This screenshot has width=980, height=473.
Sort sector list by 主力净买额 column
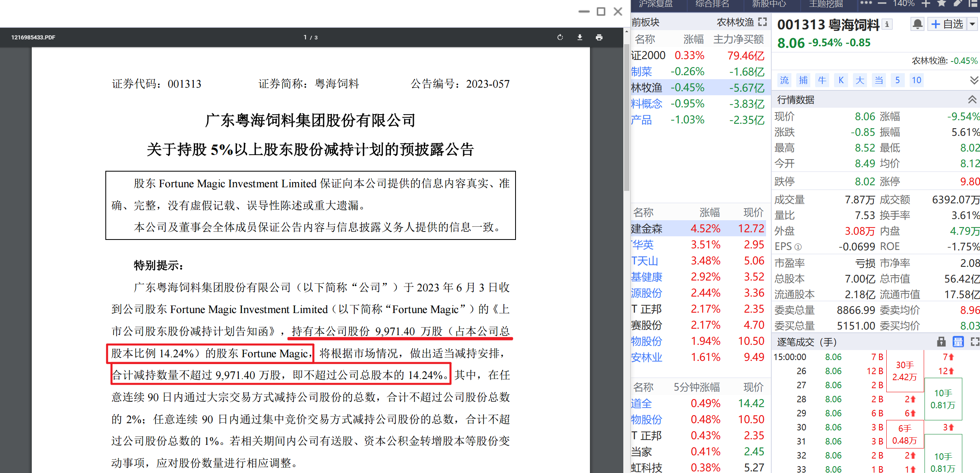click(738, 39)
